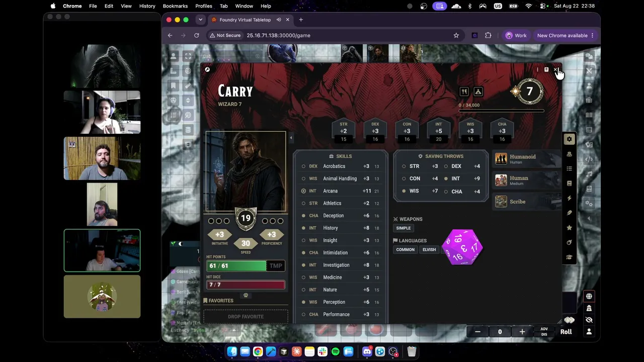Click the green Hit Points bar
This screenshot has width=644, height=362.
(x=236, y=266)
